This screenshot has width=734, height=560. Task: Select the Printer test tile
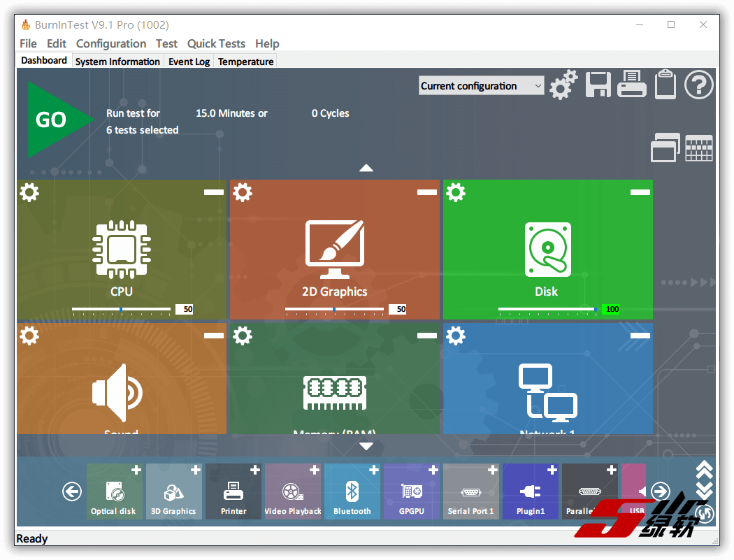[233, 491]
